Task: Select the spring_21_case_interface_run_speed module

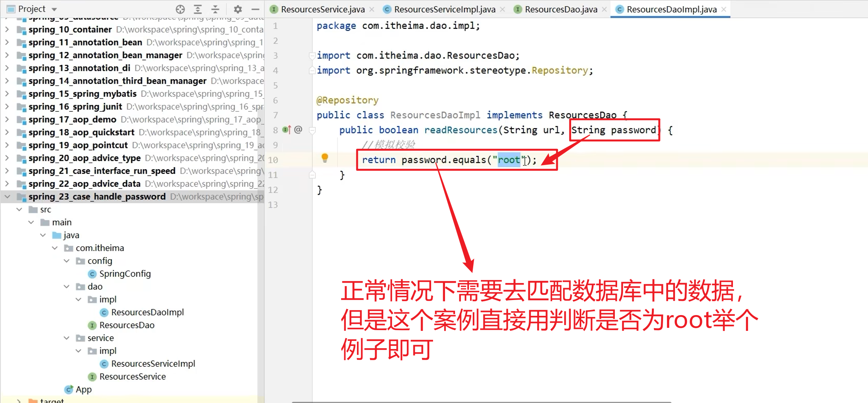Action: coord(102,171)
